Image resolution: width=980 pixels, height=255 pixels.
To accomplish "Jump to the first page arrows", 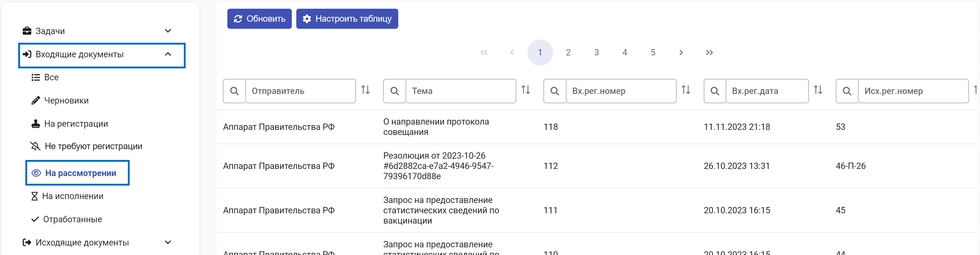I will click(x=484, y=53).
